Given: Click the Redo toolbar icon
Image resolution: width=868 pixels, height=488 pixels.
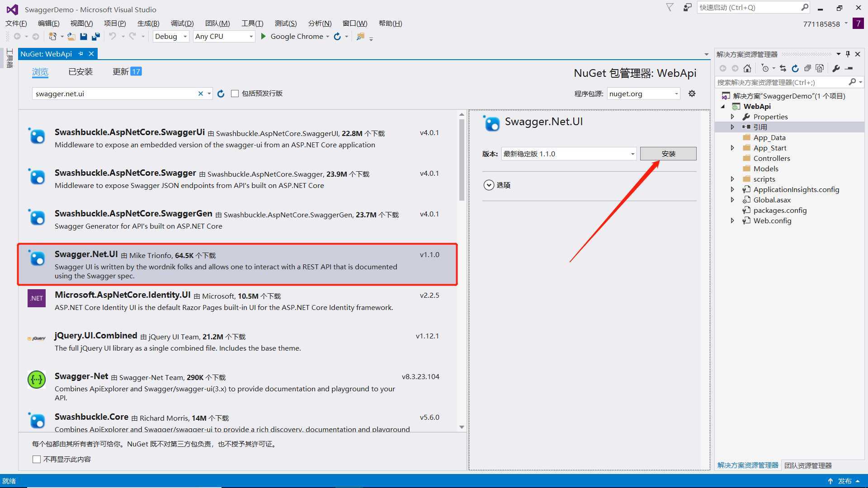Looking at the screenshot, I should point(132,36).
